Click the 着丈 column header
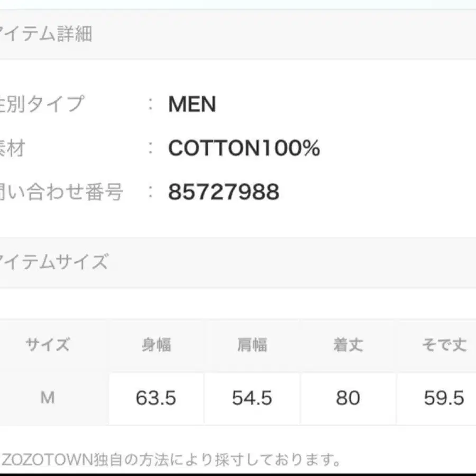 pyautogui.click(x=348, y=345)
